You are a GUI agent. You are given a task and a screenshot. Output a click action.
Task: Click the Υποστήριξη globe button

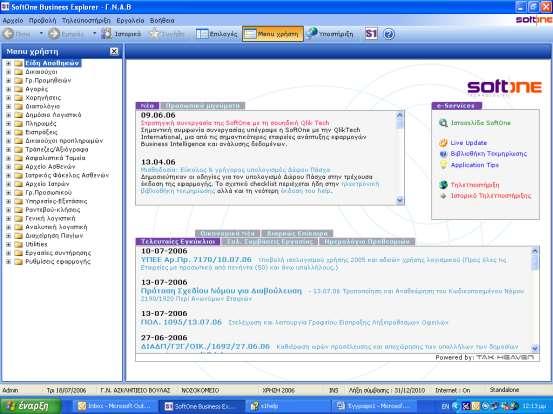(x=329, y=34)
